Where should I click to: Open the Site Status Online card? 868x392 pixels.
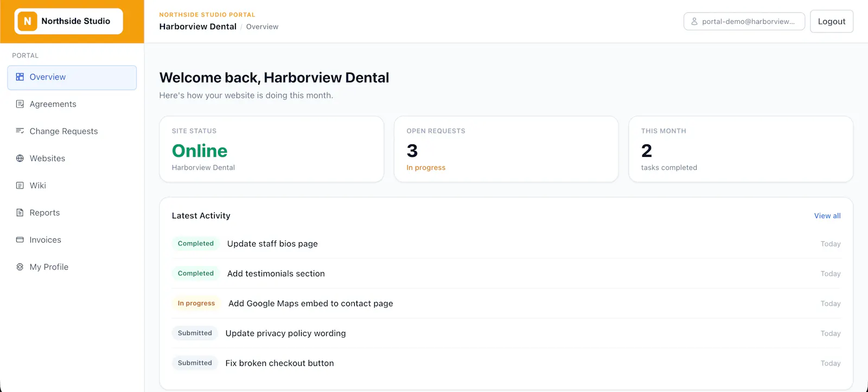272,149
